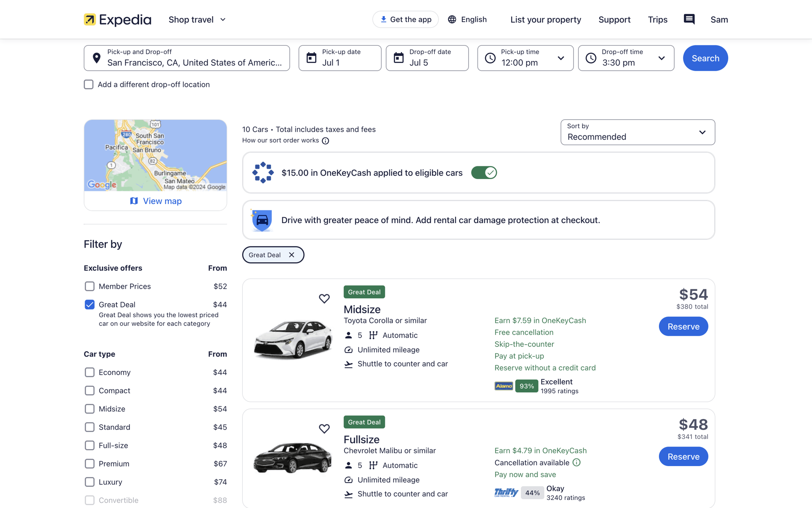Screen dimensions: 812x508
Task: Click the black Chevrolet Malibu image
Action: [x=293, y=458]
